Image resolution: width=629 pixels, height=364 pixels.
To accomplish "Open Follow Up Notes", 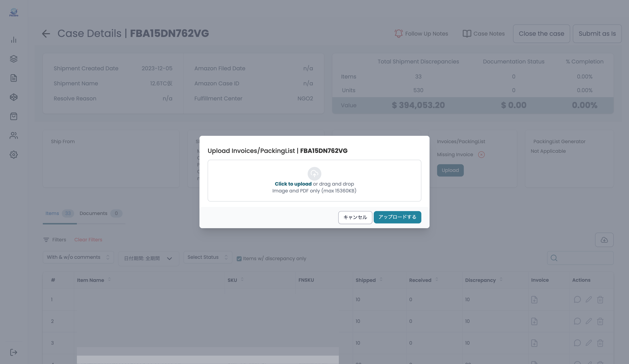I will 421,34.
